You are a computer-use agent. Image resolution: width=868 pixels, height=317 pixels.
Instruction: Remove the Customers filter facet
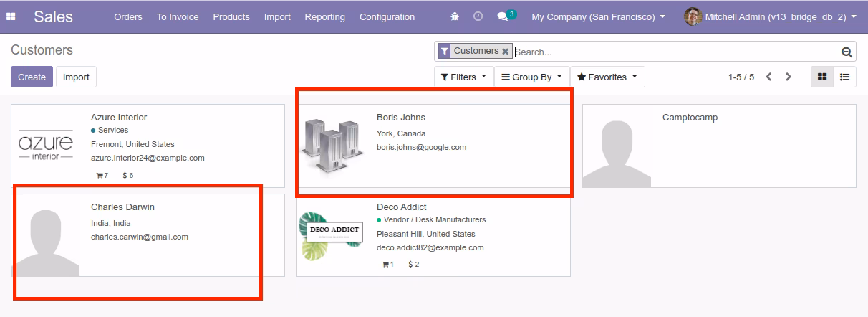point(506,52)
